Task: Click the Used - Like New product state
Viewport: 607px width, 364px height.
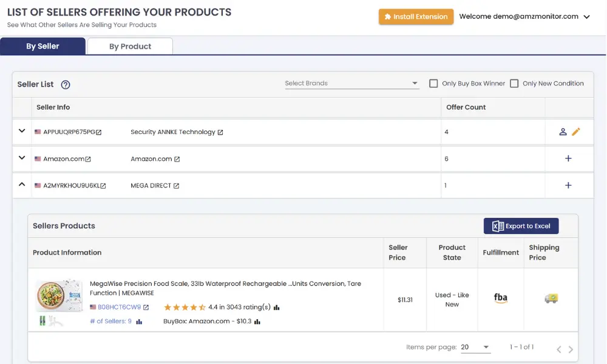Action: click(x=452, y=300)
